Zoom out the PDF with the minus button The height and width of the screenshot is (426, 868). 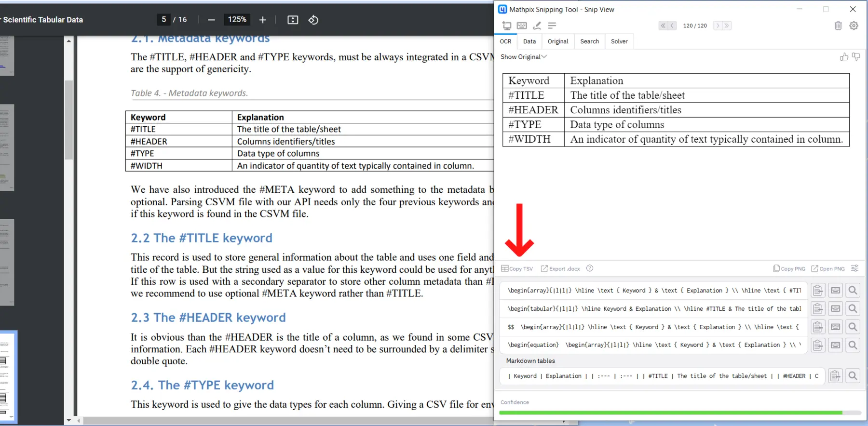pos(211,20)
